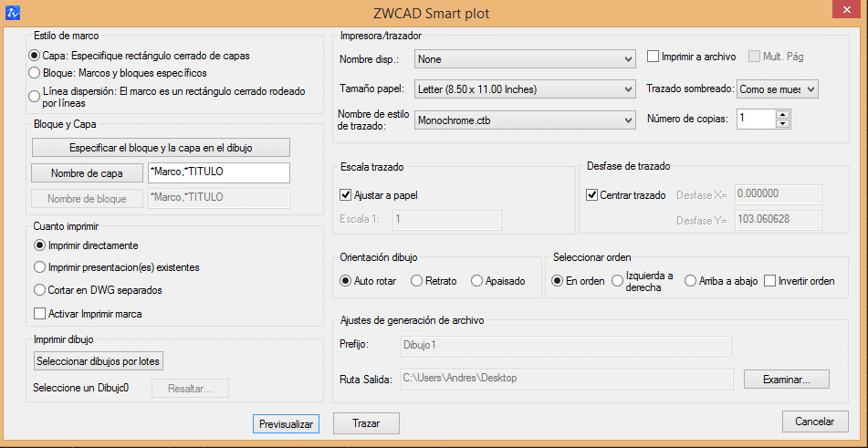This screenshot has height=448, width=868.
Task: Click the Mult. Pág checkbox
Action: 755,57
